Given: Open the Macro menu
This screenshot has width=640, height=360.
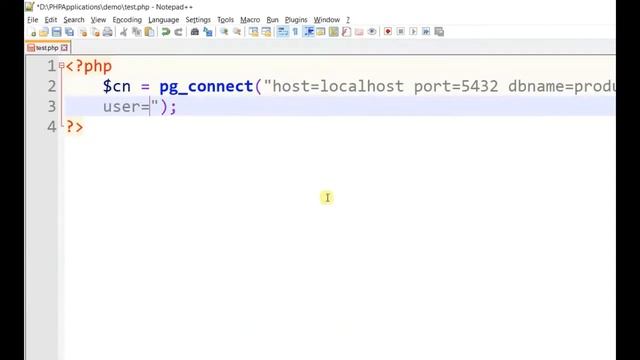Looking at the screenshot, I should click(x=250, y=20).
